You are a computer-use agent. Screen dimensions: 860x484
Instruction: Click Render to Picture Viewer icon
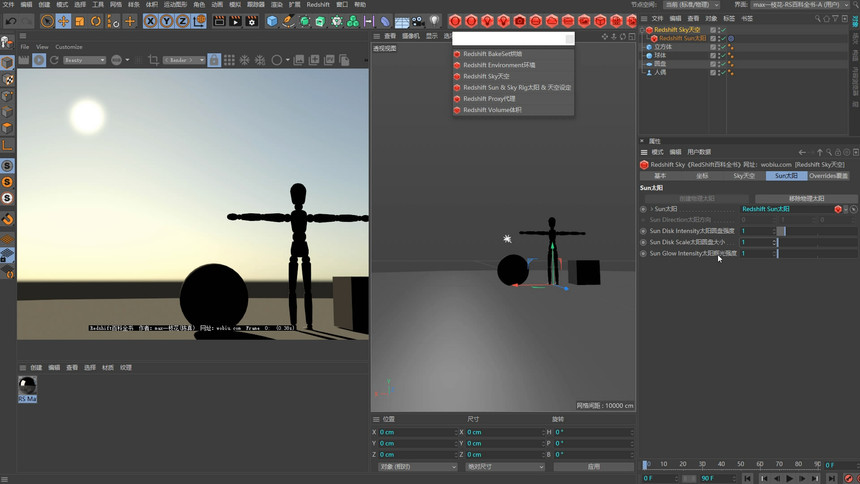(235, 21)
